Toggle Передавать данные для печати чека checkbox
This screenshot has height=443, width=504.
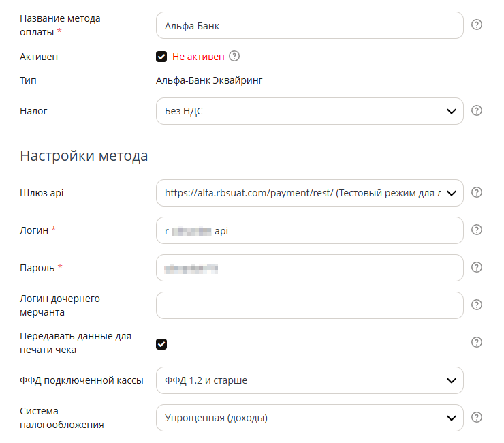pyautogui.click(x=161, y=344)
